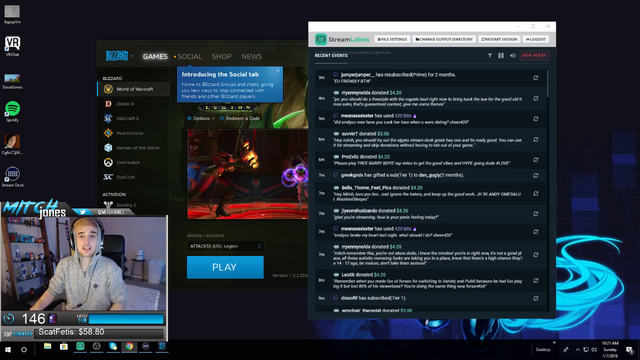Click greekgodx username in events list
This screenshot has width=640, height=360.
352,175
